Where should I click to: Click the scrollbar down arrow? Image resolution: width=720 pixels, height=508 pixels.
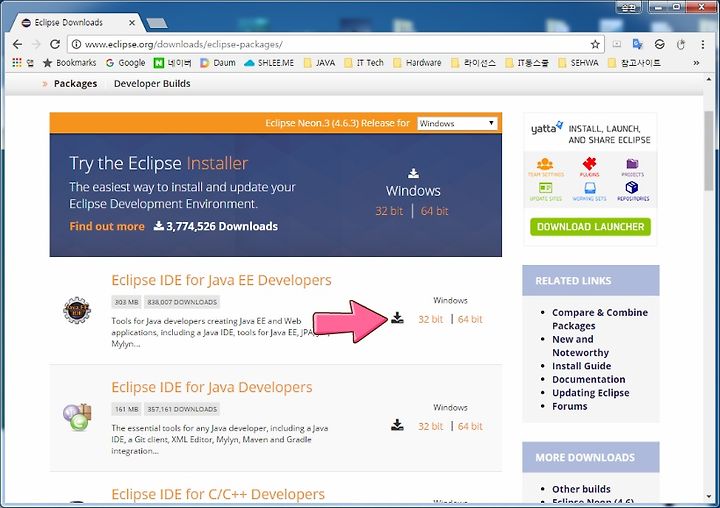point(709,497)
